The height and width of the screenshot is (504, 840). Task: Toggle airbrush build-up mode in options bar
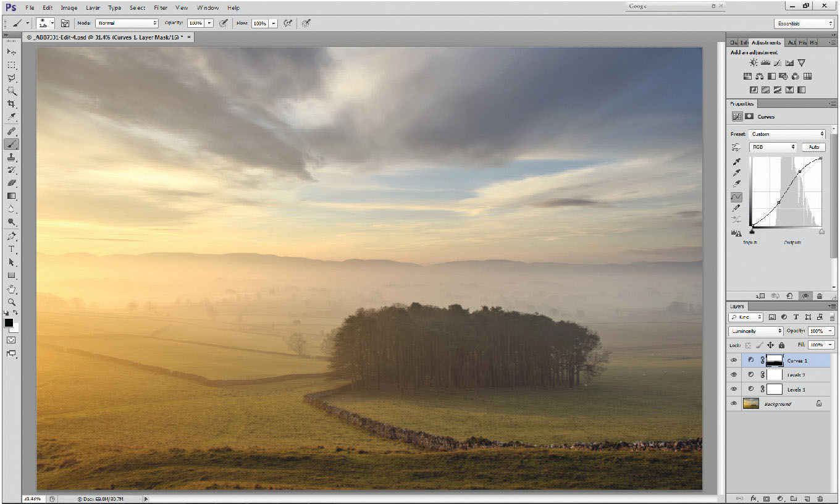pos(288,23)
